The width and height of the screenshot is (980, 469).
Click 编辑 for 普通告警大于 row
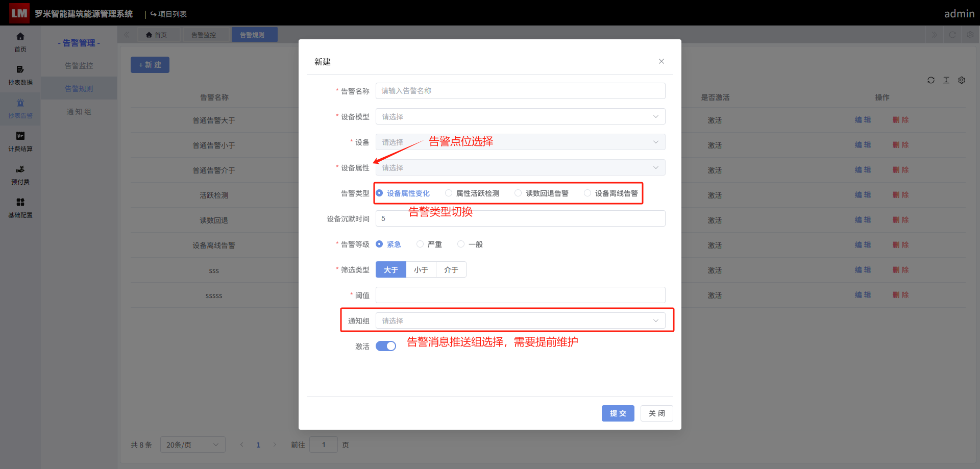click(x=863, y=120)
